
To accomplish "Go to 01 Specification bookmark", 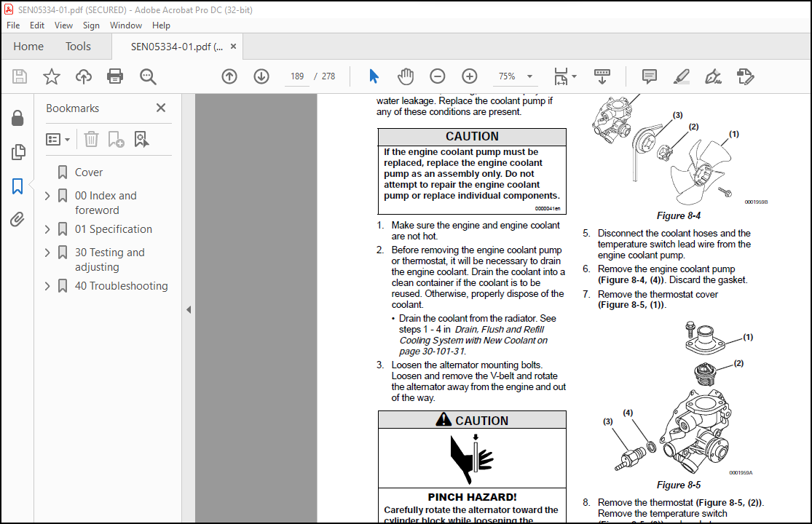I will click(x=114, y=229).
